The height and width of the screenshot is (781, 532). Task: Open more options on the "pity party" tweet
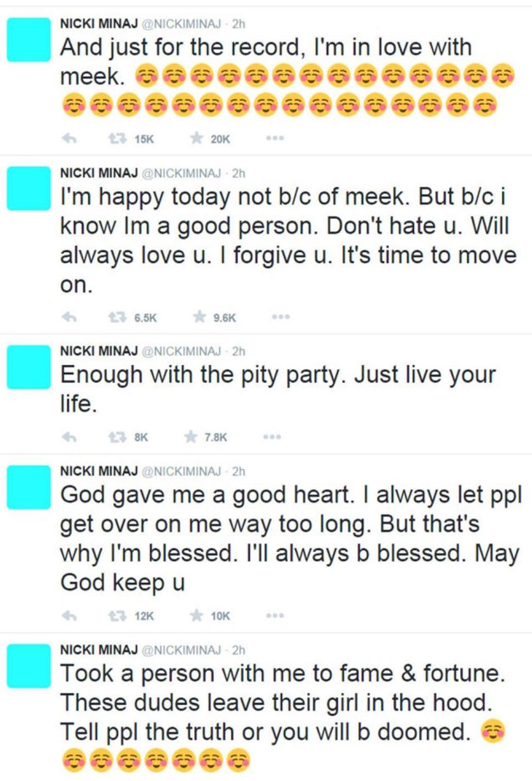point(271,436)
